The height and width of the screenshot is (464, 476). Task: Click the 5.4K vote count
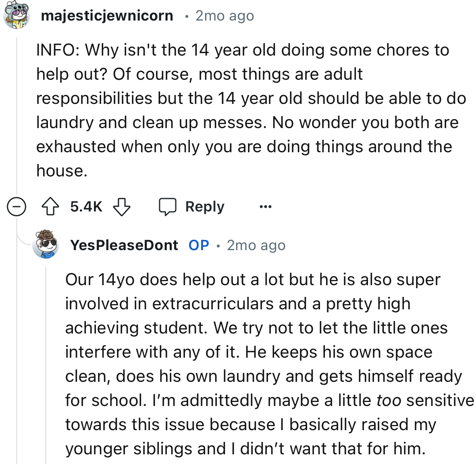pyautogui.click(x=85, y=206)
